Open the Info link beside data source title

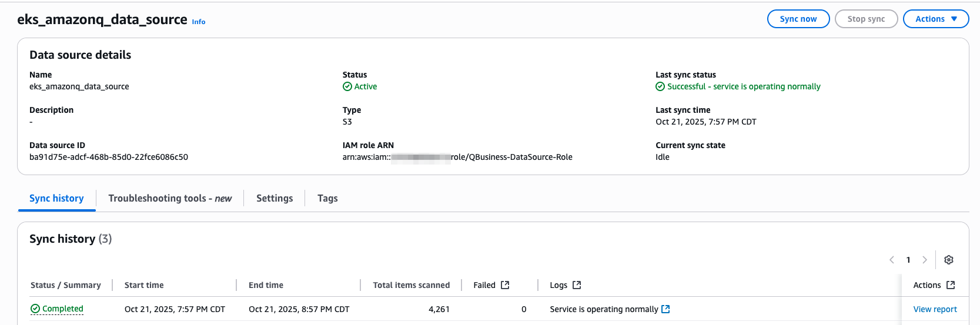coord(199,22)
